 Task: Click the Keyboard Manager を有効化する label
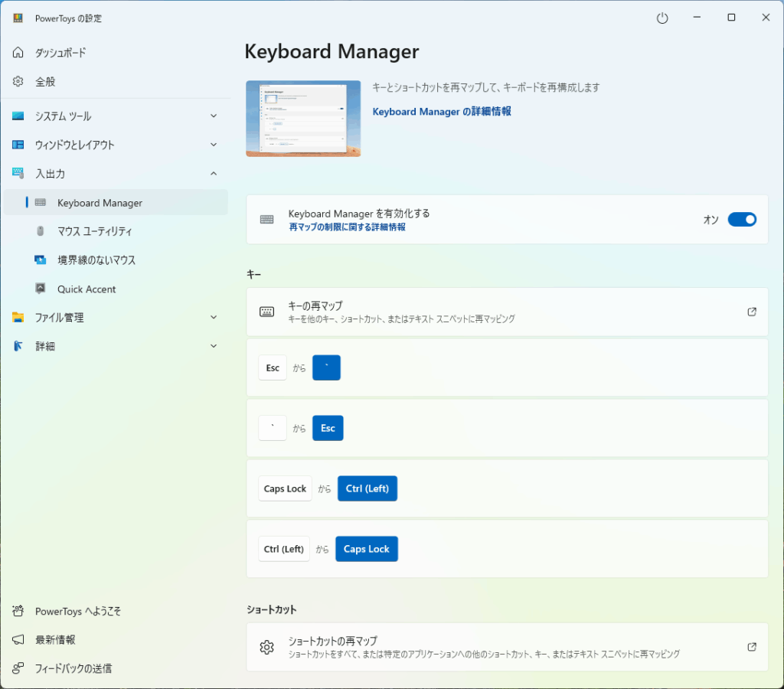click(x=359, y=214)
